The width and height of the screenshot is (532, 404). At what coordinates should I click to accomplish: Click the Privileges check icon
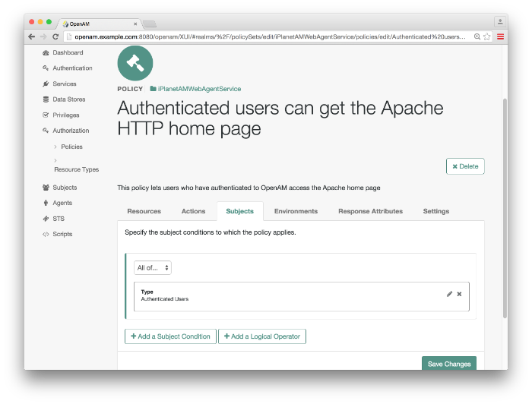point(46,115)
